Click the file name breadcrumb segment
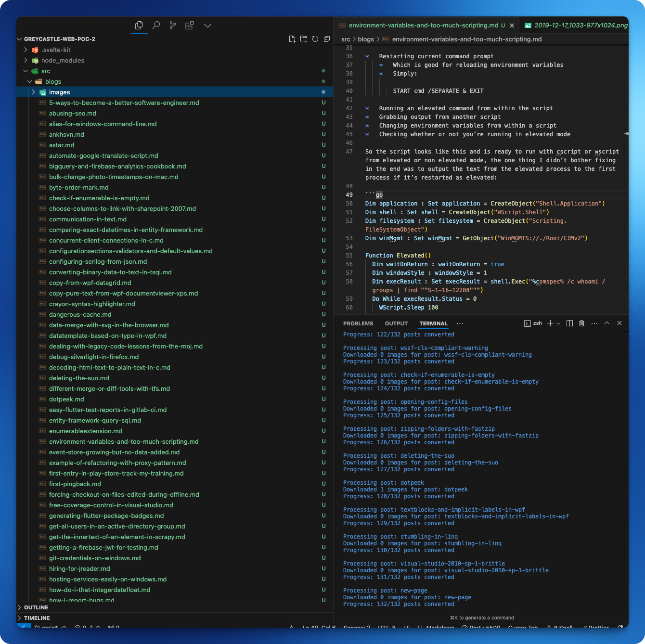The width and height of the screenshot is (645, 644). pos(467,39)
